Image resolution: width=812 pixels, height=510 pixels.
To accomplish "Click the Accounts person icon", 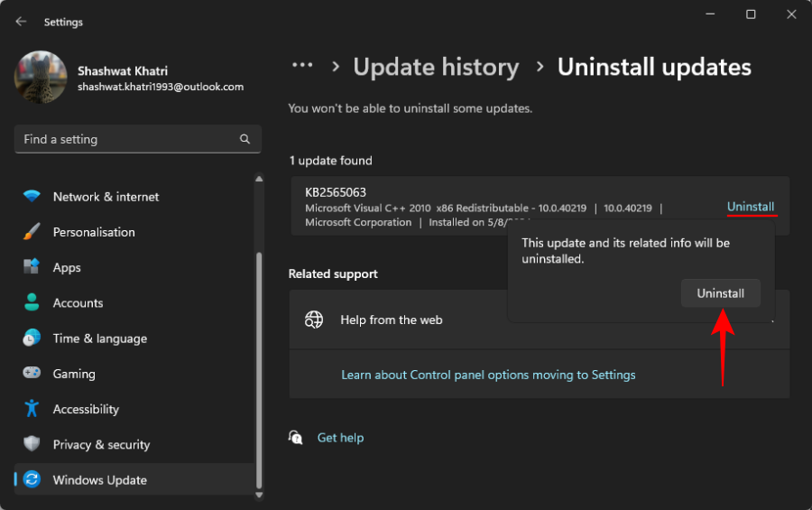I will 32,302.
